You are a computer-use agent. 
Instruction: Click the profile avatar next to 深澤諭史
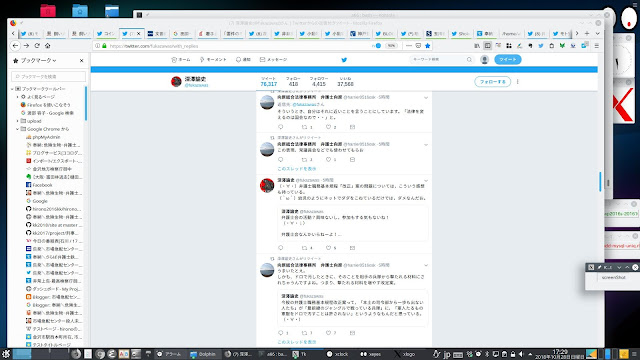[x=176, y=82]
